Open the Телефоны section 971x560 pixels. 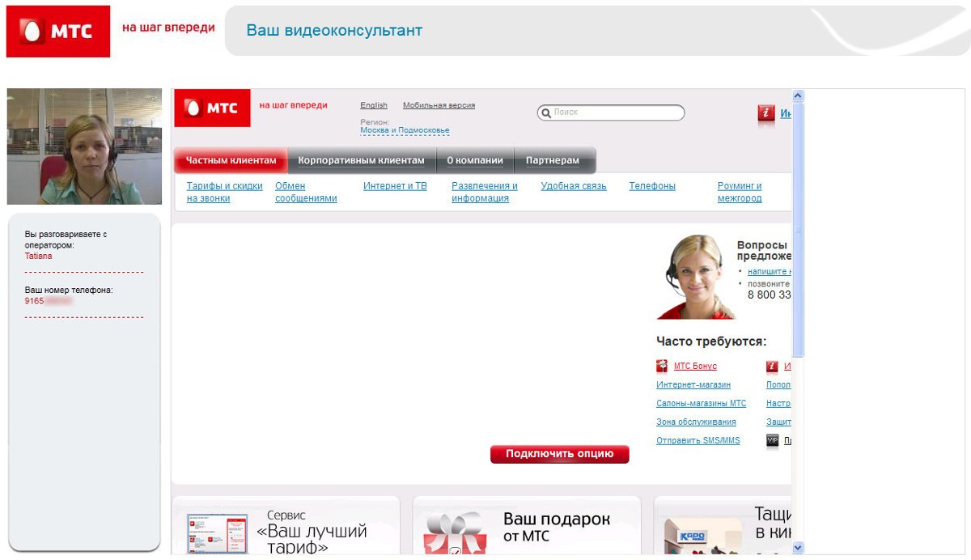(x=652, y=186)
